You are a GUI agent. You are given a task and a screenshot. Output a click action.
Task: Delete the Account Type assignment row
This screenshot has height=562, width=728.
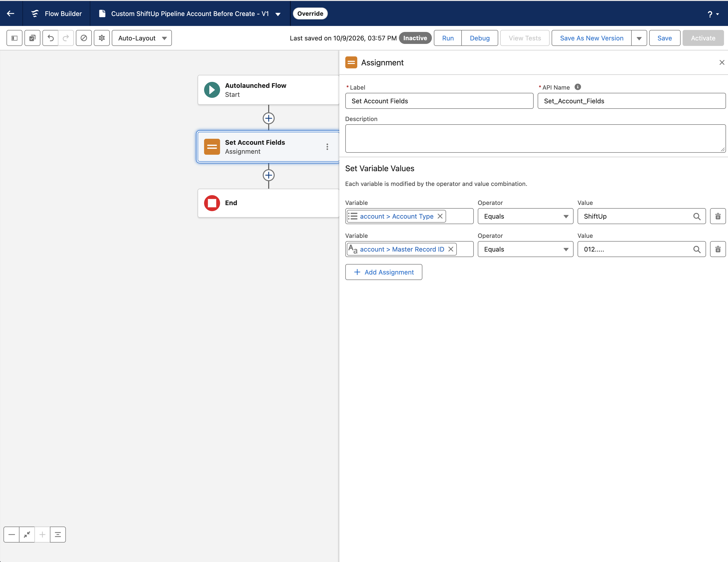(718, 216)
